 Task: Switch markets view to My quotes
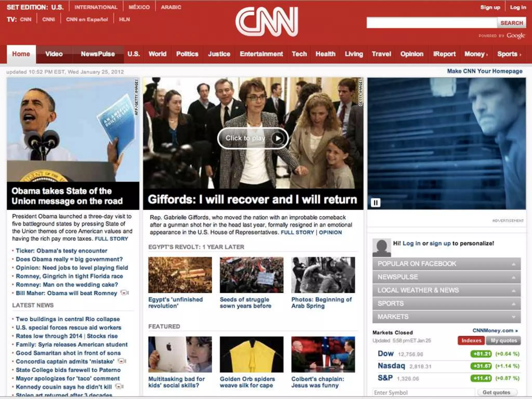click(x=503, y=340)
